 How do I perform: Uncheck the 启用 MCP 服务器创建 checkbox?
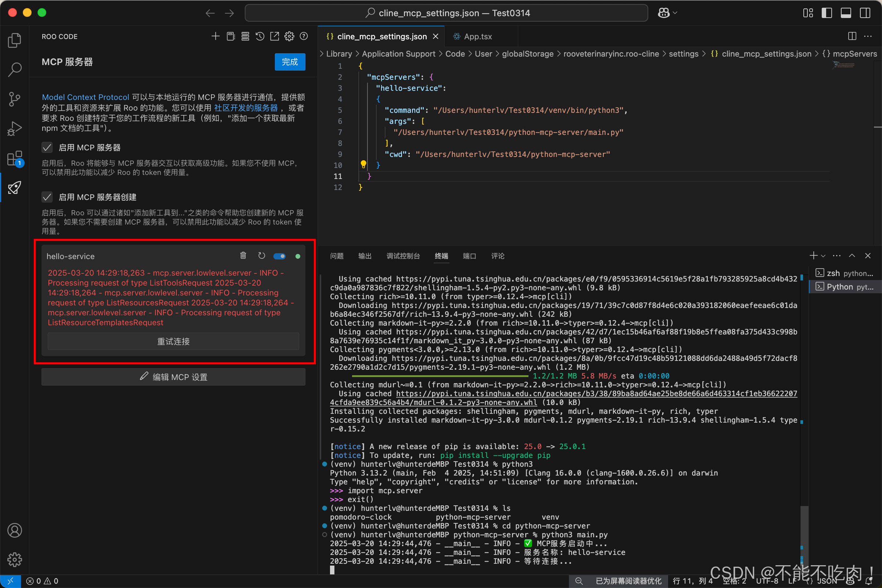47,197
